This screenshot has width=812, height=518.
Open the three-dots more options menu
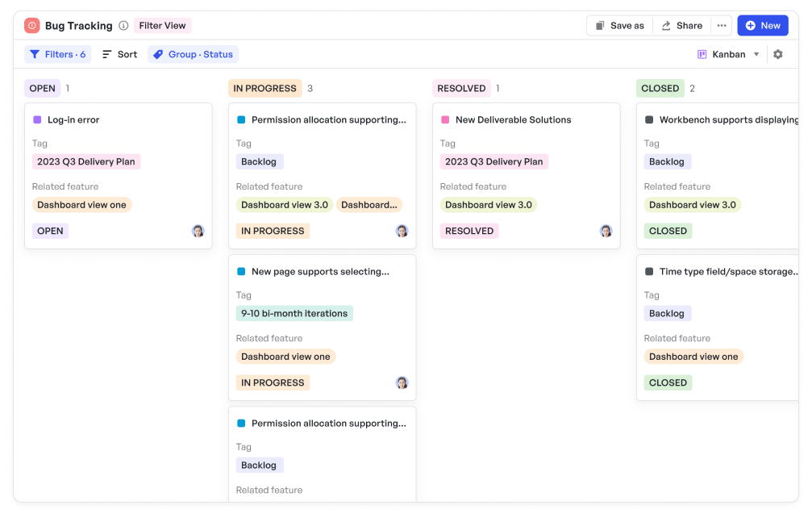(722, 26)
